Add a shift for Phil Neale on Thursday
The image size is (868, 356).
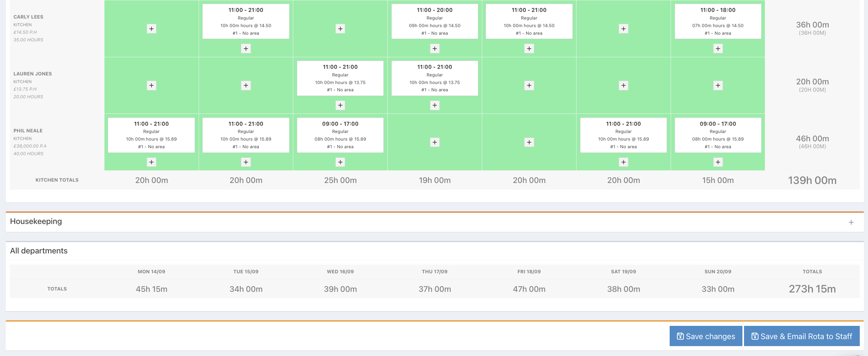(435, 142)
